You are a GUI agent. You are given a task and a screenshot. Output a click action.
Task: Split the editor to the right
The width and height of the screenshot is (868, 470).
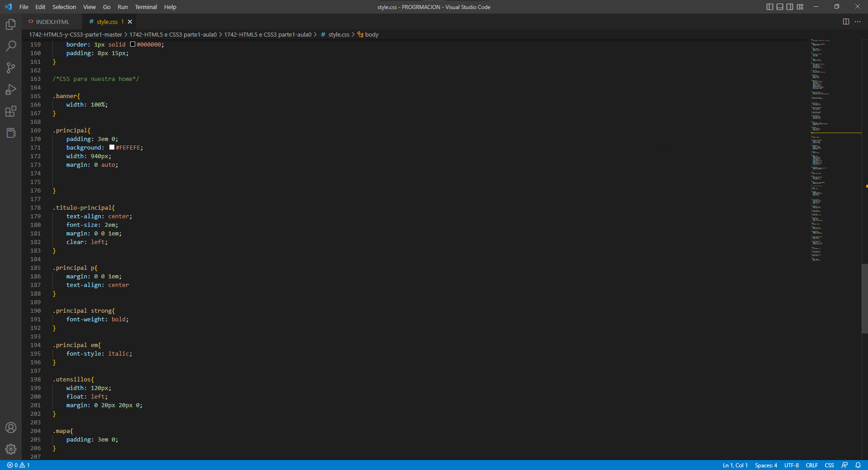tap(846, 22)
